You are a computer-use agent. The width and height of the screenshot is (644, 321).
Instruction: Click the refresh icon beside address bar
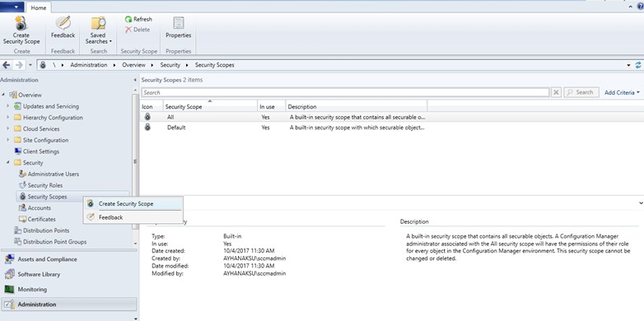click(x=638, y=65)
